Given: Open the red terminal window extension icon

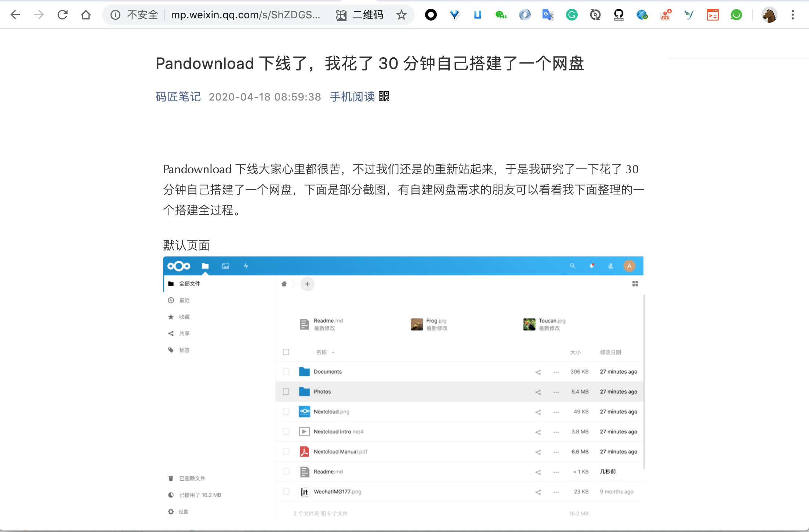Looking at the screenshot, I should [712, 15].
